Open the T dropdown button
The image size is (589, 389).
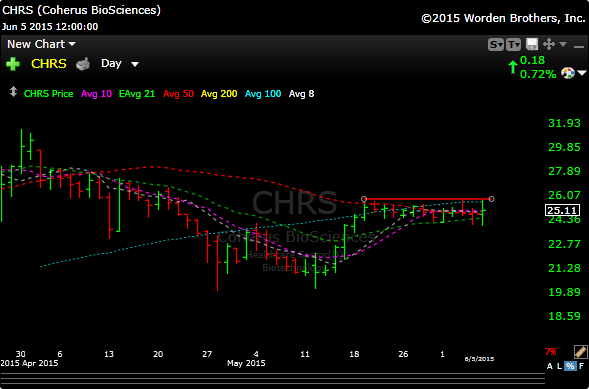click(513, 45)
